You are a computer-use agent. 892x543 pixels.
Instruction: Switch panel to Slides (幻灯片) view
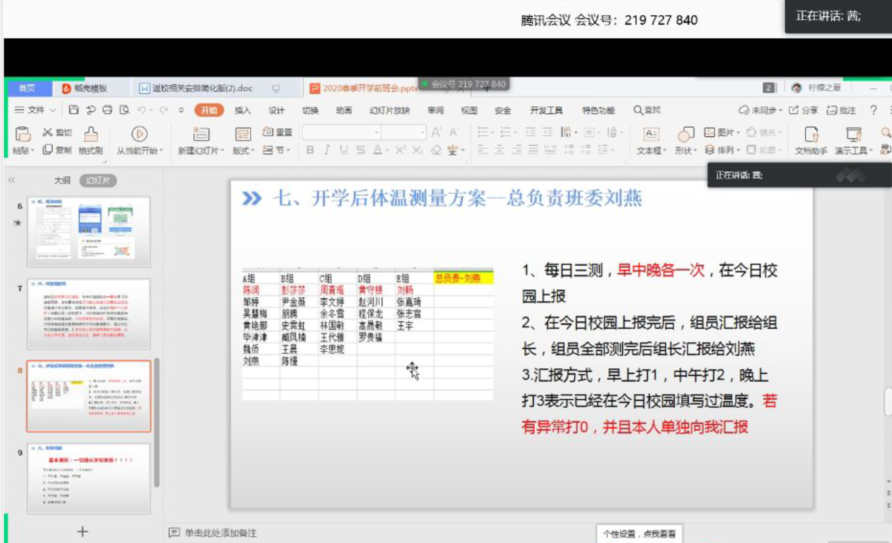[x=98, y=180]
